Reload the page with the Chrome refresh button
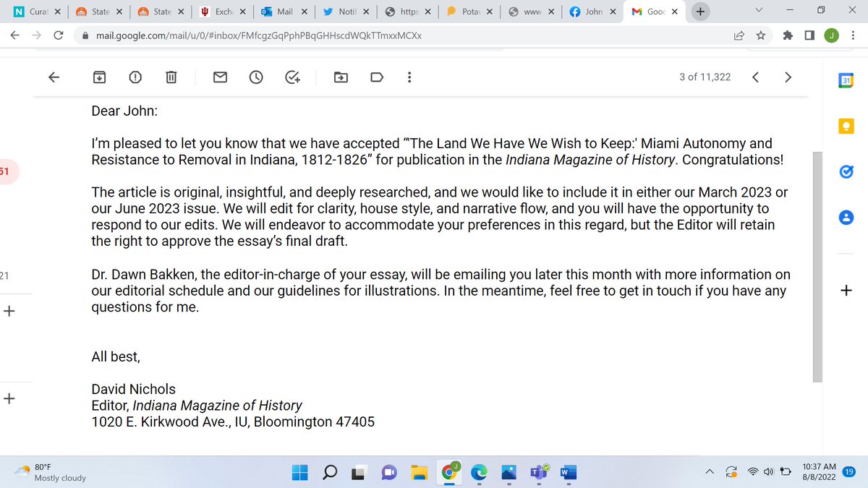The width and height of the screenshot is (868, 488). pos(59,35)
